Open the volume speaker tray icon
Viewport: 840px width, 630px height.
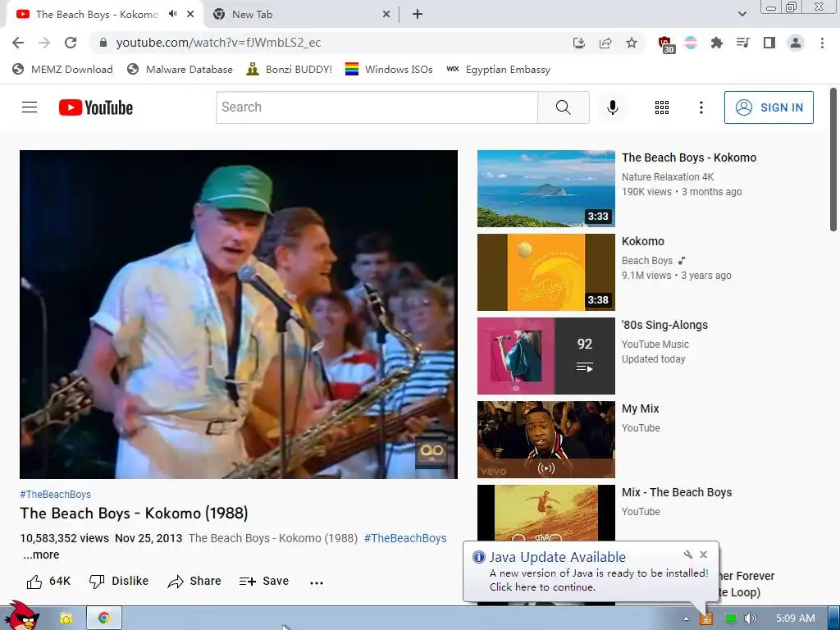(750, 619)
